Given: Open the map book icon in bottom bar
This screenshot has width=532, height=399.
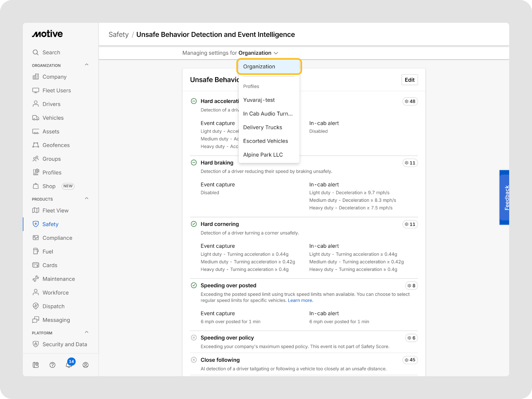Looking at the screenshot, I should click(36, 365).
